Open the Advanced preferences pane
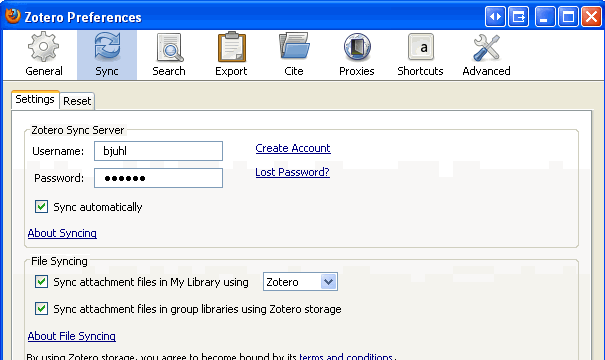 coord(486,55)
